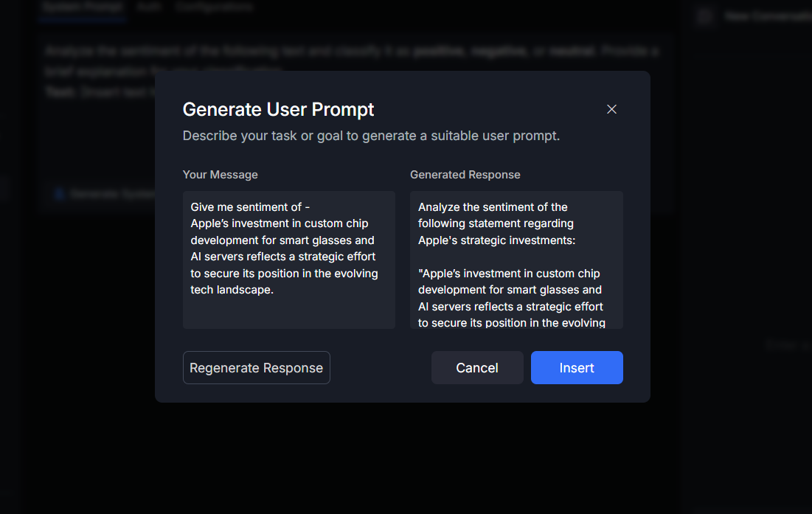
Task: Open the Configurations tab
Action: point(214,7)
